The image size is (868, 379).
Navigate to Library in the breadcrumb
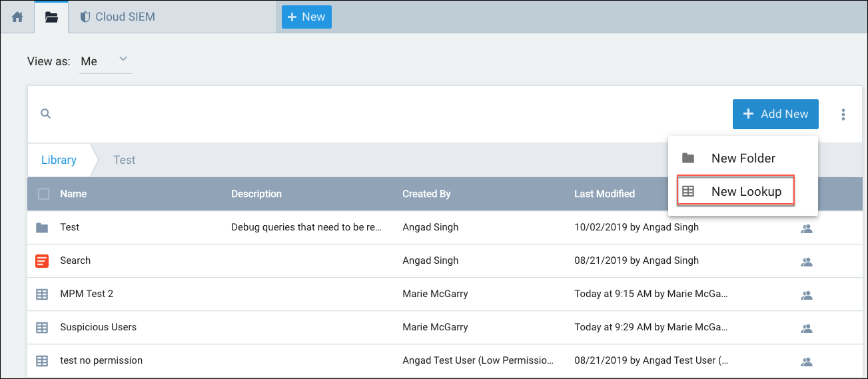[x=59, y=160]
